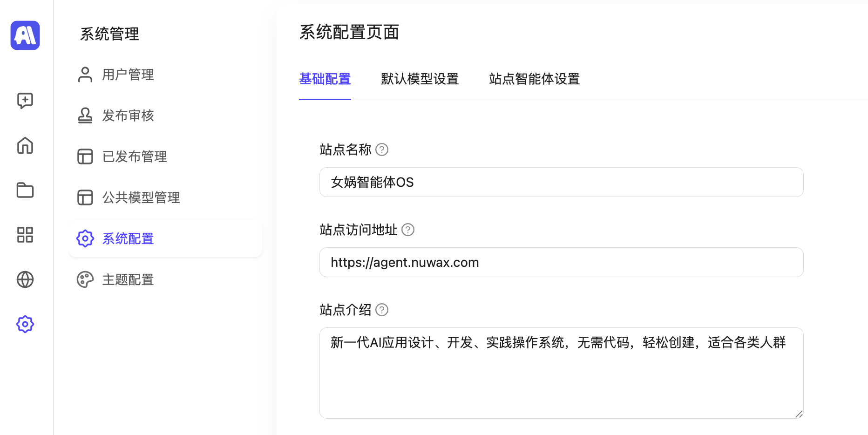Go to home via the house icon
The image size is (868, 435).
tap(25, 145)
